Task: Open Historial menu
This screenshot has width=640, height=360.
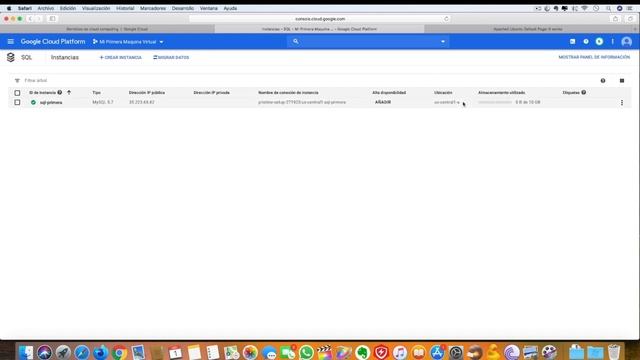Action: (125, 8)
